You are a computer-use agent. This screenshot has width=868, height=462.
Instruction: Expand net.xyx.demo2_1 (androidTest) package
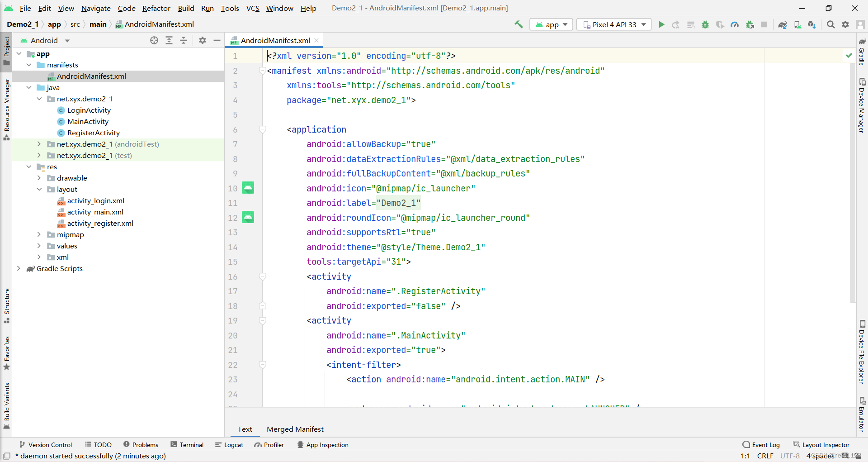pos(39,144)
